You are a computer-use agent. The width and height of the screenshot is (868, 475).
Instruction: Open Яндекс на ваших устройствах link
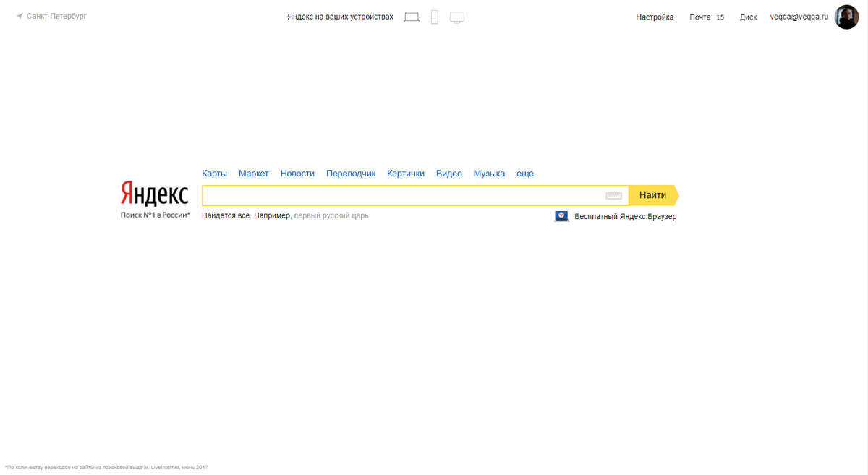point(340,17)
